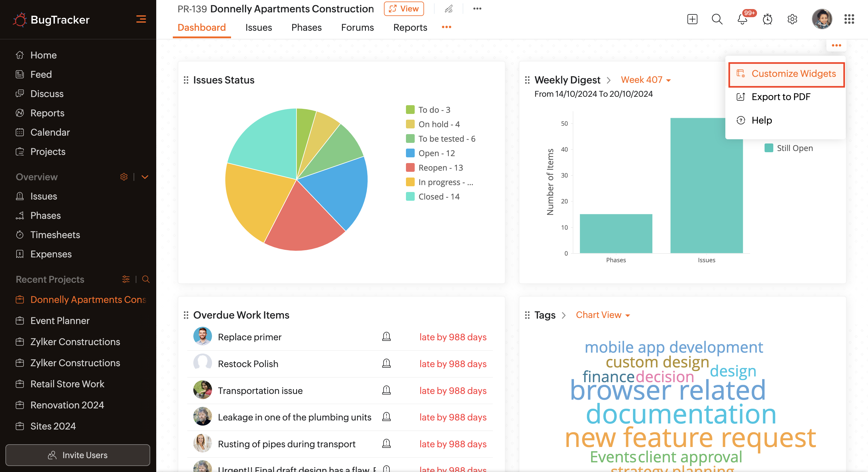
Task: Toggle Closed legend entry in Issues Status
Action: 439,197
